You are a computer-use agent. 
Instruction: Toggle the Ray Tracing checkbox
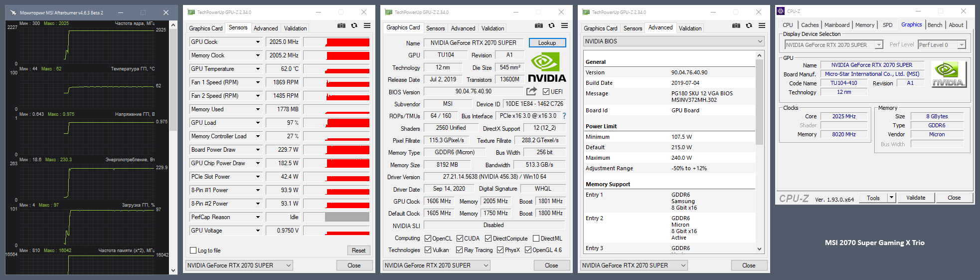click(x=459, y=250)
